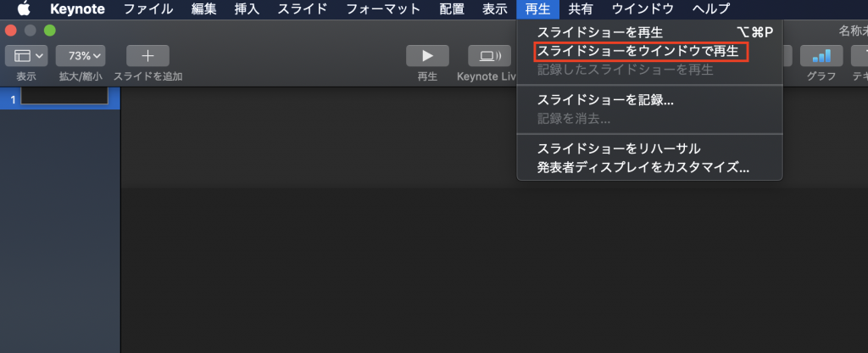Open the 73% zoom dropdown

pyautogui.click(x=81, y=56)
